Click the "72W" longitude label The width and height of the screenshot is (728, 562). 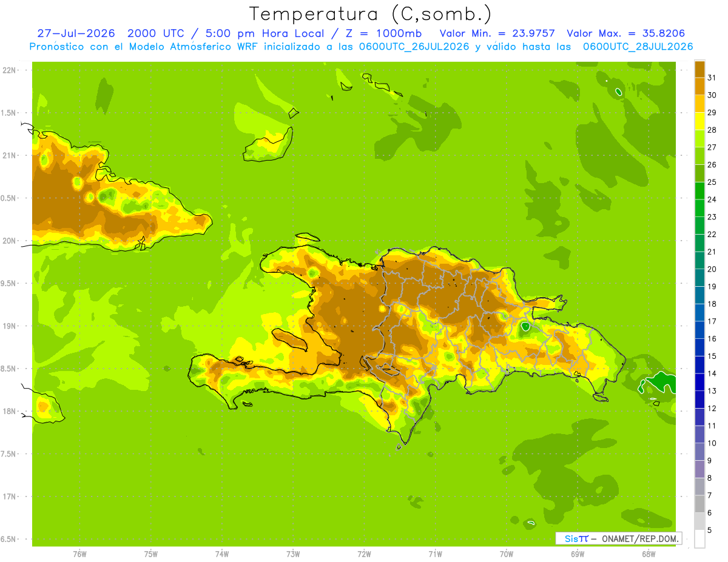364,554
